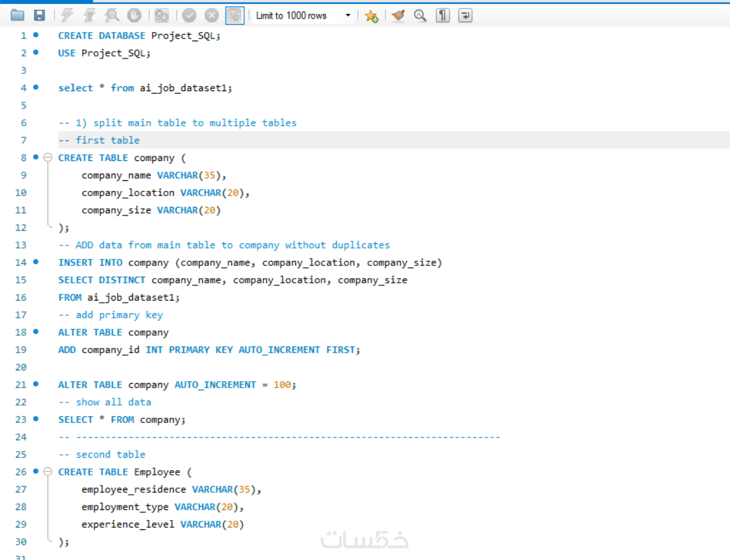Click line number 7 in the gutter
This screenshot has width=730, height=560.
coord(24,140)
